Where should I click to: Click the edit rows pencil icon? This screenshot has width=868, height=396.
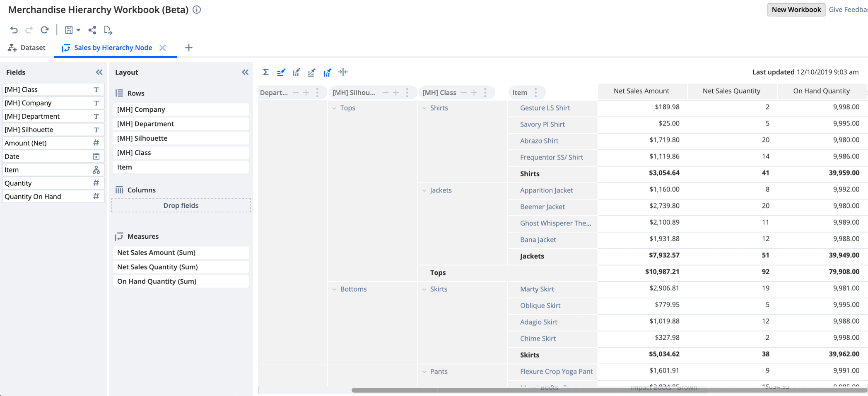point(281,72)
